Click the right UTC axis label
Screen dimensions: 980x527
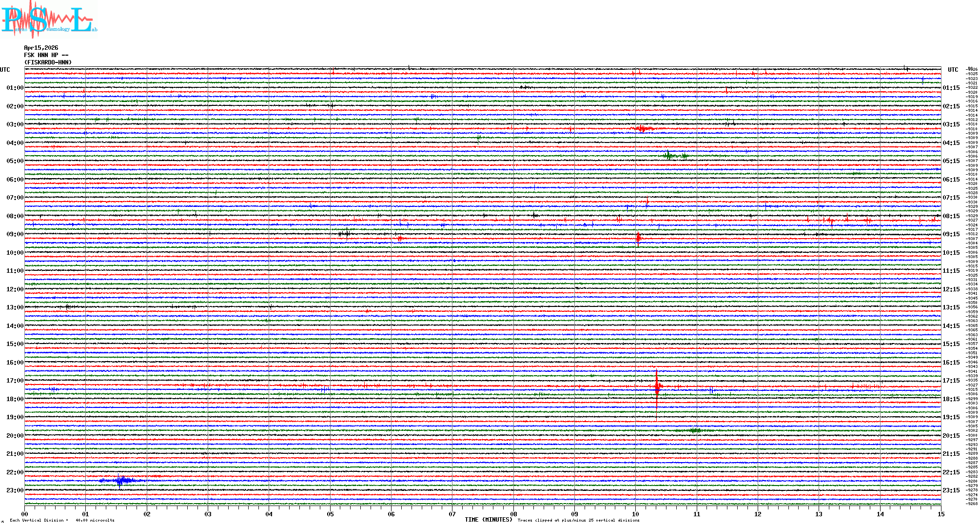(953, 70)
